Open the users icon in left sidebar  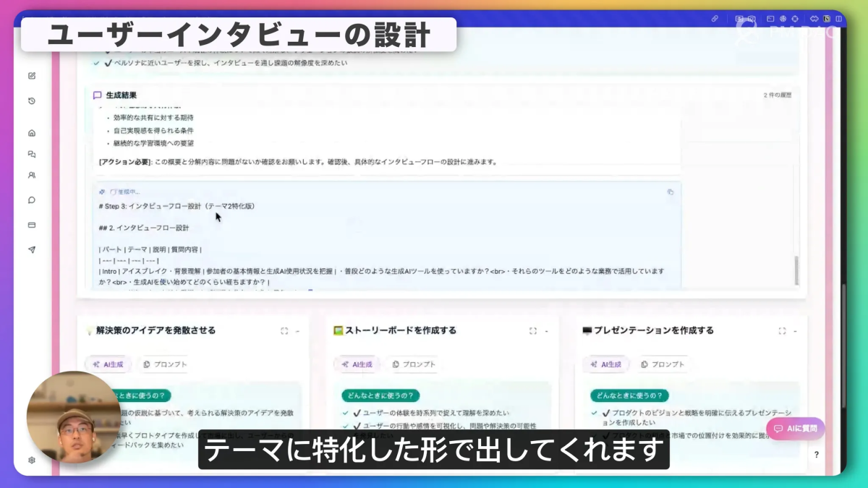32,175
